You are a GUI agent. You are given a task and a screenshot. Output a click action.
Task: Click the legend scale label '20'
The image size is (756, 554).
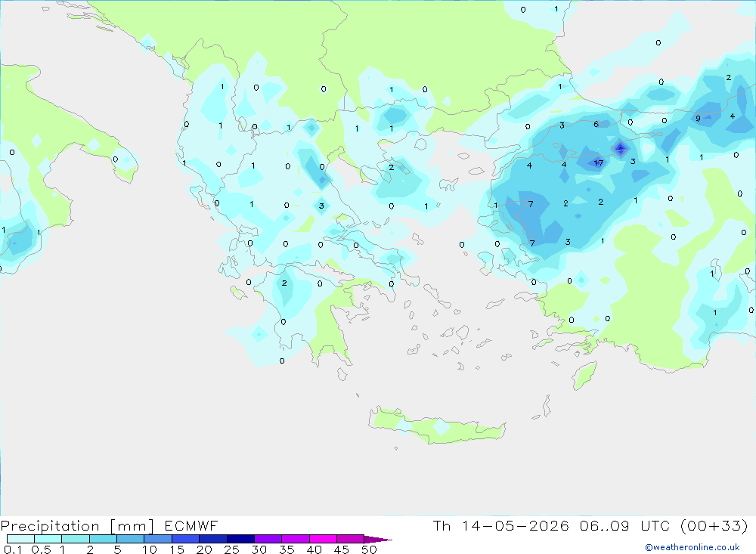click(204, 549)
